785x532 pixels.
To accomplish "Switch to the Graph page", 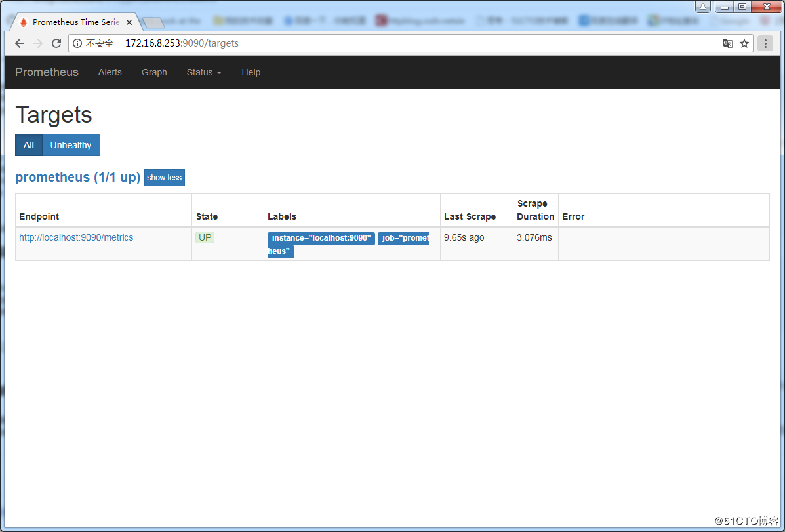I will [x=154, y=72].
